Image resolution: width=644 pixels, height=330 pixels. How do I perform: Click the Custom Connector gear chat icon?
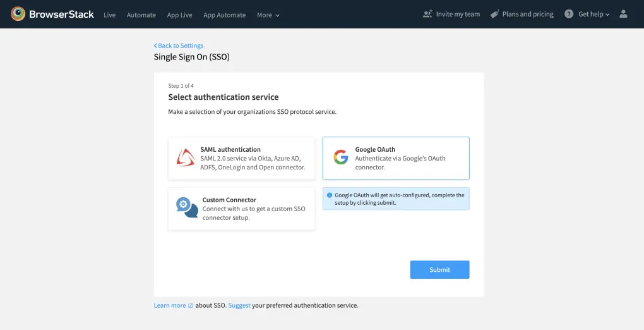tap(187, 207)
